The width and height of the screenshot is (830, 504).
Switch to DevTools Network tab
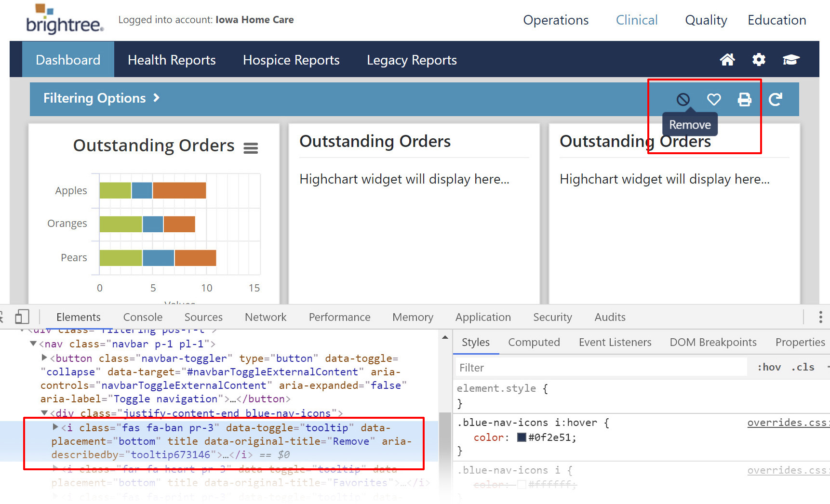pyautogui.click(x=266, y=317)
